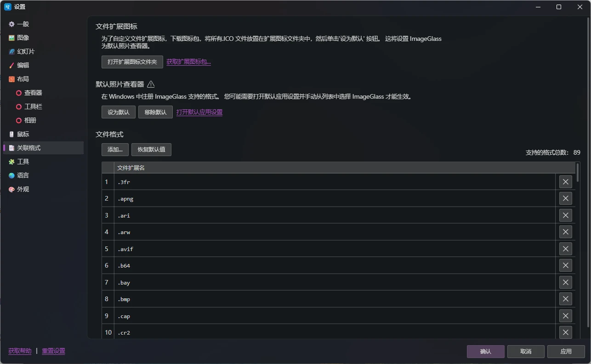Click the 文件扩展名 column header
This screenshot has height=364, width=591.
[345, 168]
